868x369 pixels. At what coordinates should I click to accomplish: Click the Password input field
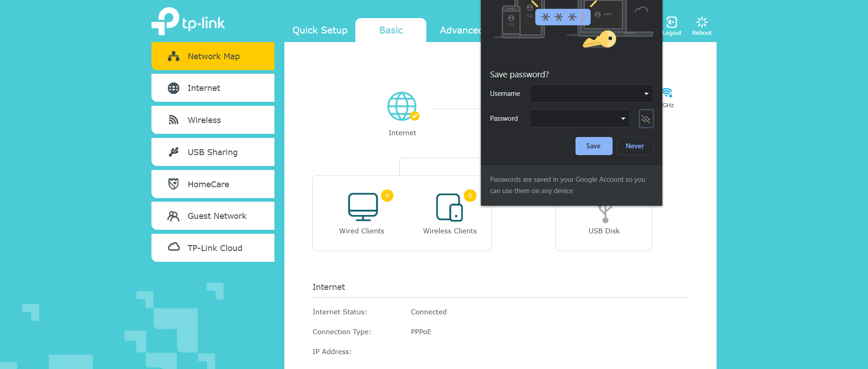pos(579,118)
